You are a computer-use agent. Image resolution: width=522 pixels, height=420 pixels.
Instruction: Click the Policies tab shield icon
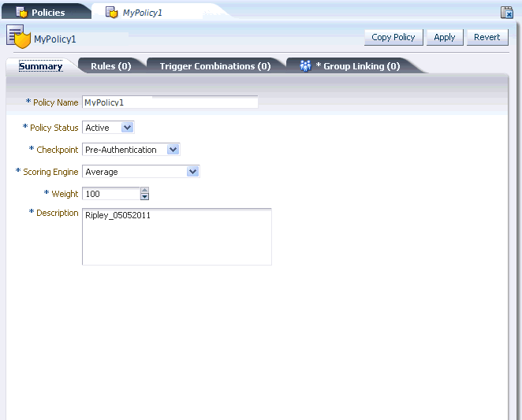21,13
